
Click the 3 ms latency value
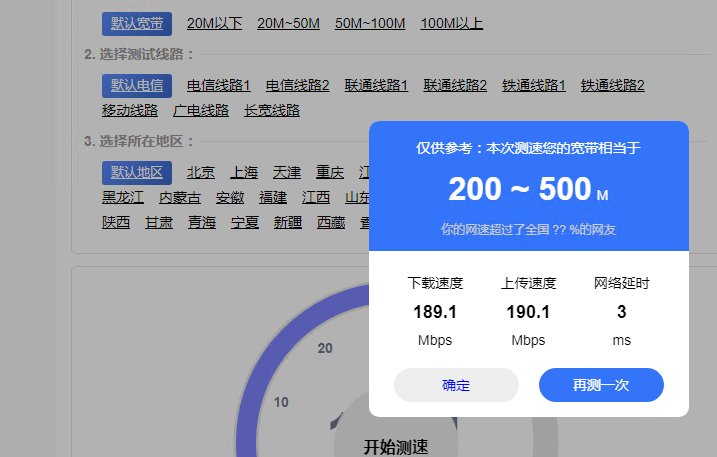621,312
